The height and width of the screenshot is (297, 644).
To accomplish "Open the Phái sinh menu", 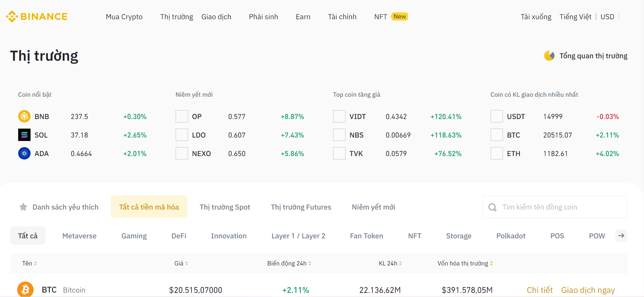I will tap(264, 17).
